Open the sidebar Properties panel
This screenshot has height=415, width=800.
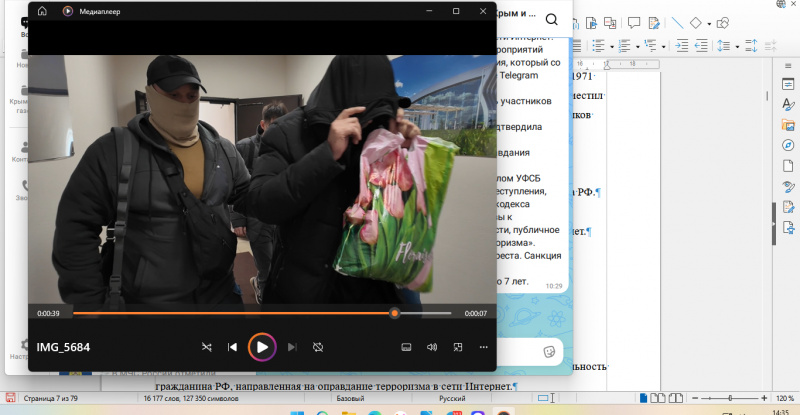point(788,84)
